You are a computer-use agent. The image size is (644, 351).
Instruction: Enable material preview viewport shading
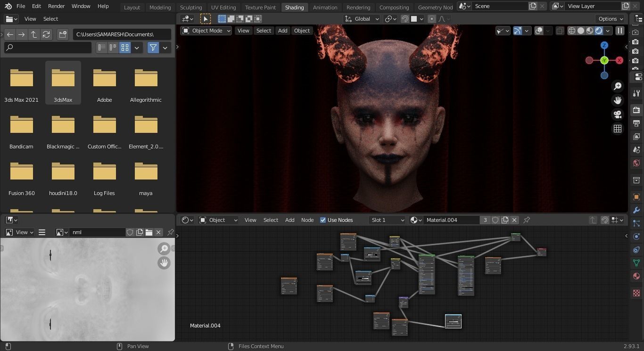(x=590, y=31)
